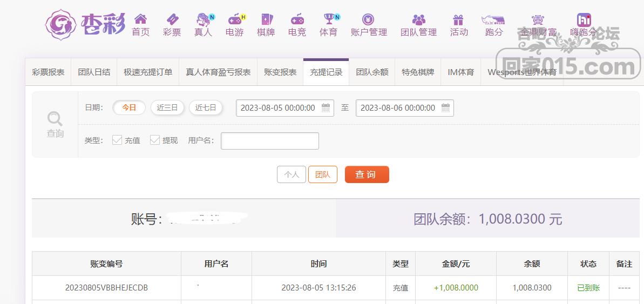Select the 真人 live casino icon

[203, 20]
